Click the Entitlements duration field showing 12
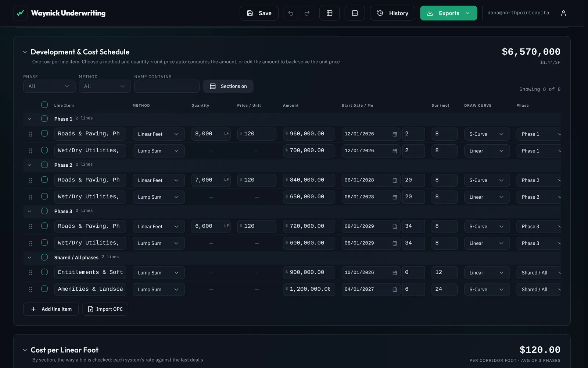The height and width of the screenshot is (368, 588). [444, 272]
